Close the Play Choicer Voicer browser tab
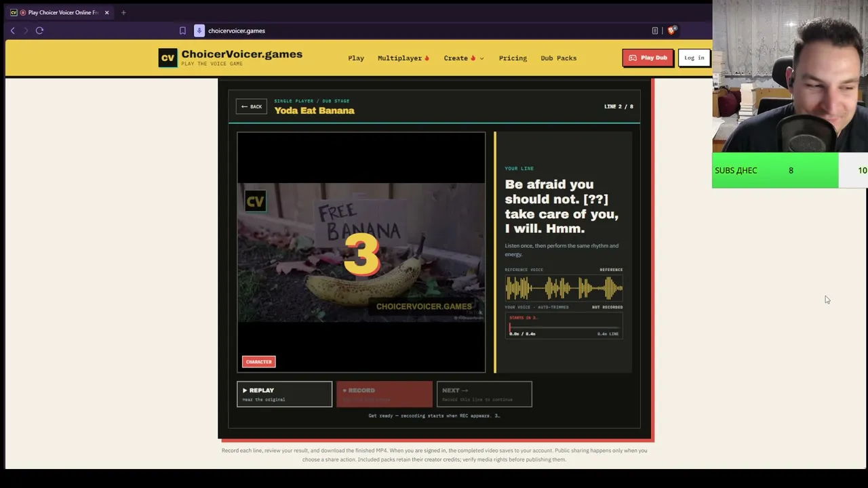868x488 pixels. (x=106, y=12)
